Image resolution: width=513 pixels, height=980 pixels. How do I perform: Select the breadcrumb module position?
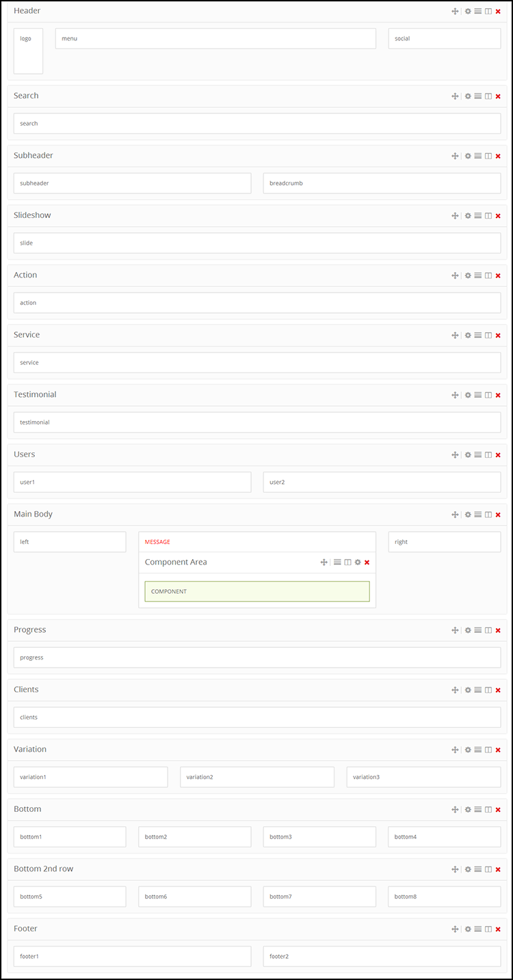[x=382, y=183]
